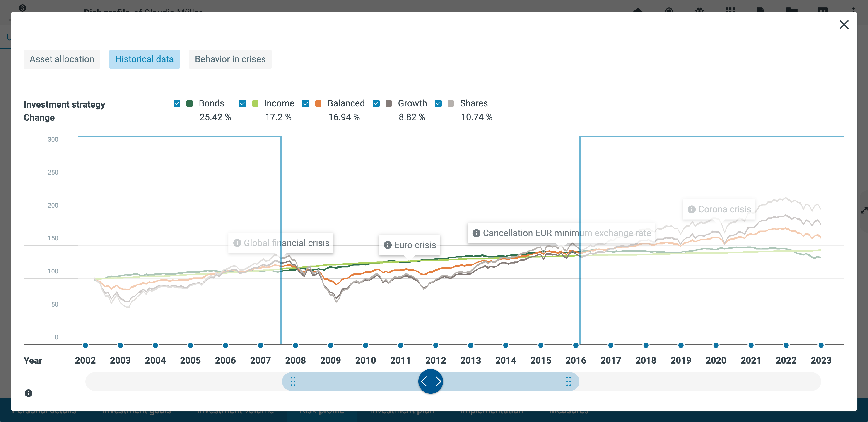Disable the Balanced strategy checkbox
This screenshot has width=868, height=422.
tap(306, 103)
